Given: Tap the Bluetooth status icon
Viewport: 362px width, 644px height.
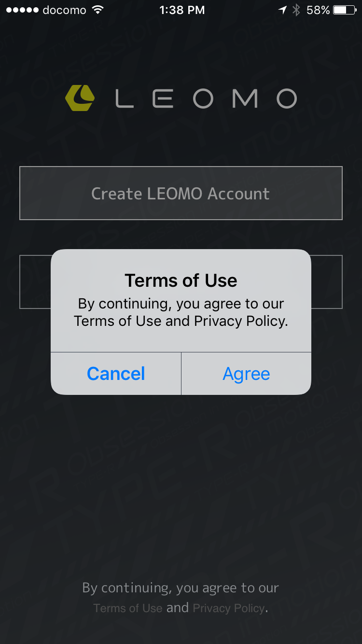Looking at the screenshot, I should 296,10.
